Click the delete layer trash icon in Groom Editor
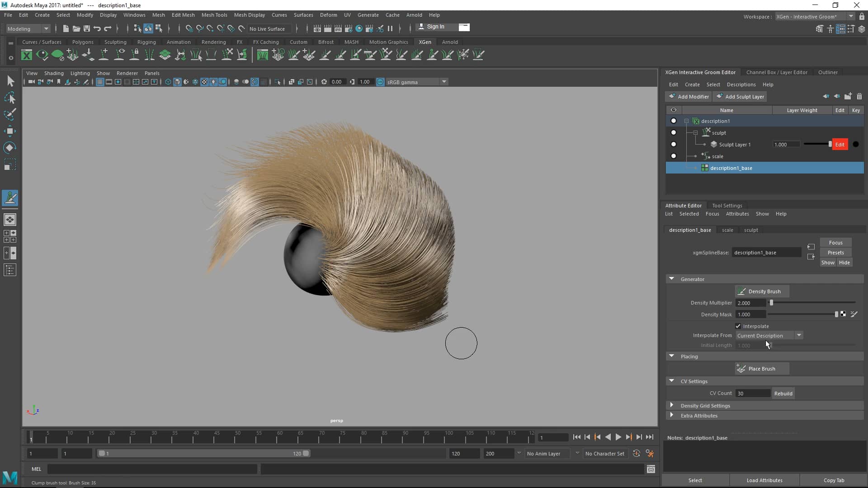868x488 pixels. tap(859, 96)
